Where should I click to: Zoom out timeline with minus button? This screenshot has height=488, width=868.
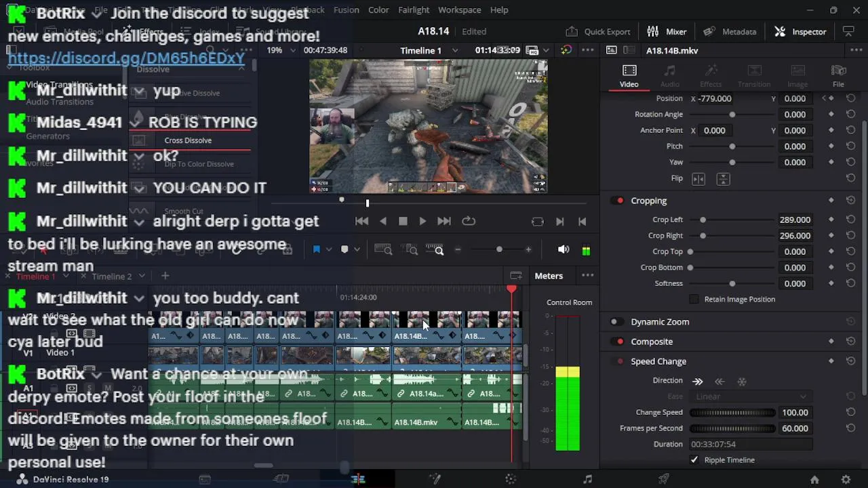click(457, 249)
